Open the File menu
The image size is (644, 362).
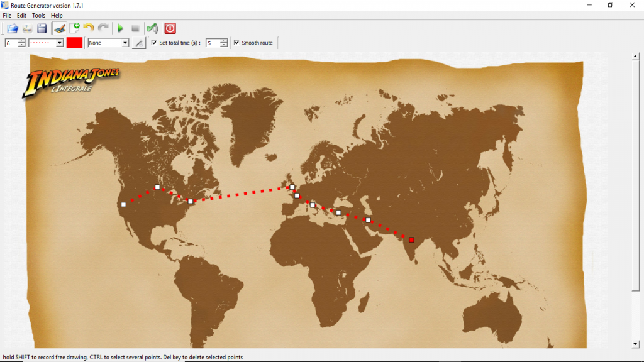point(6,15)
